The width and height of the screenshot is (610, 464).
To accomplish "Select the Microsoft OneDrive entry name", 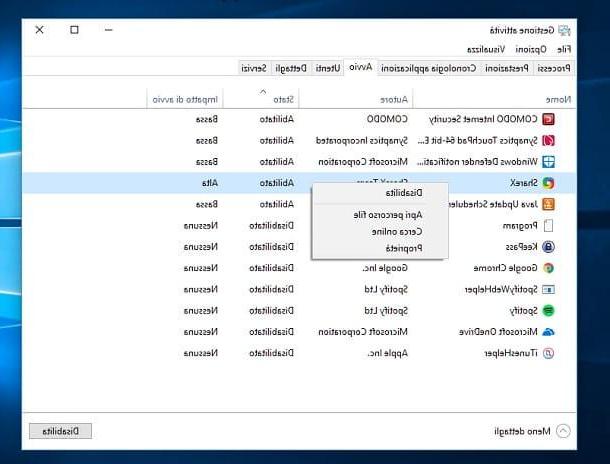I will [498, 332].
